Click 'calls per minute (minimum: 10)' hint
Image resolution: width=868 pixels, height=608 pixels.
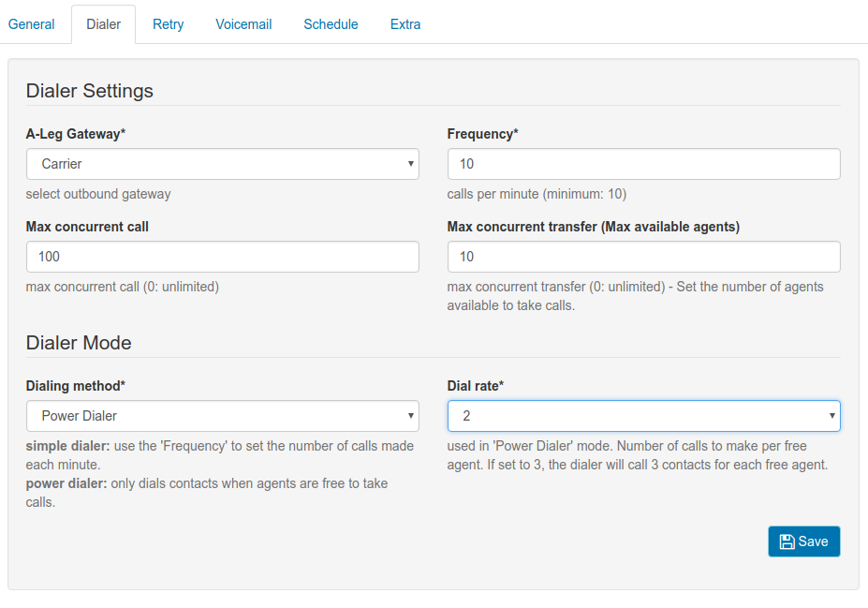[537, 194]
